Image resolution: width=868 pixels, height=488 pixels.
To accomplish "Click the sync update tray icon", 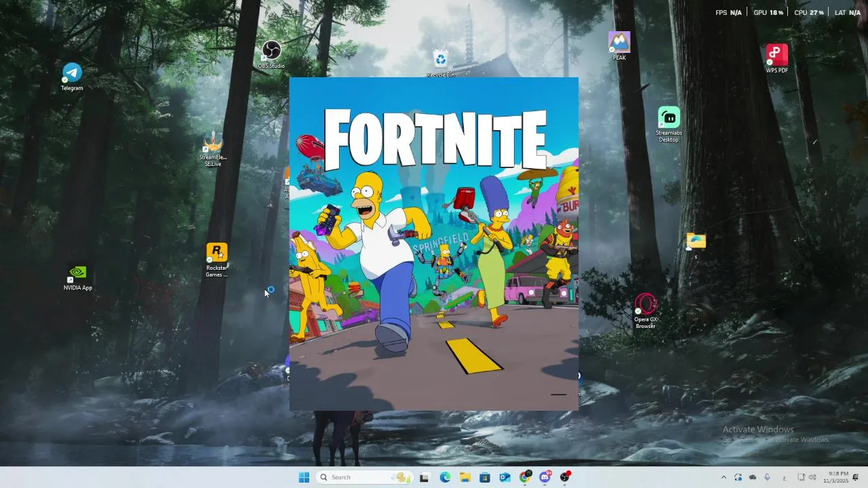I will click(x=738, y=477).
